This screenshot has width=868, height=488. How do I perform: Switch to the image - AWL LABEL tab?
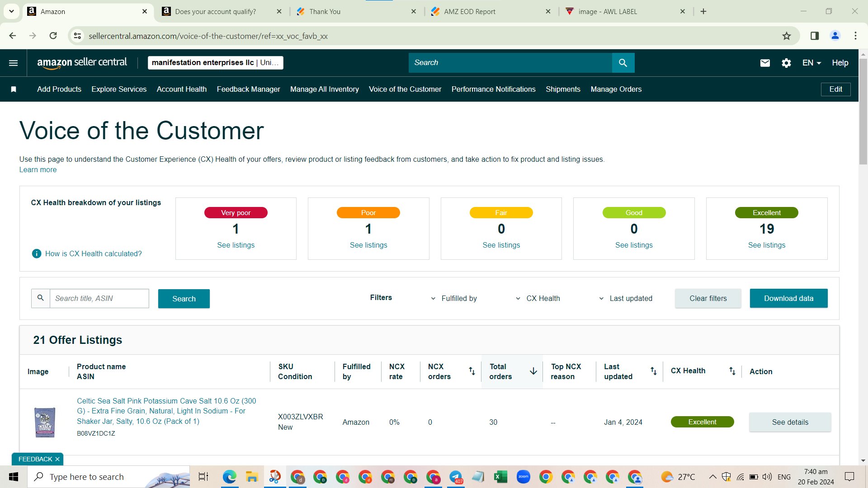[608, 12]
